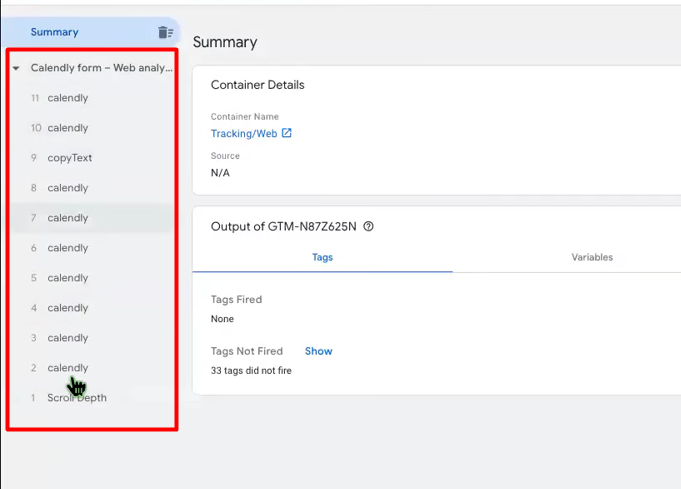Select event 1 Scroll Depth
Image resolution: width=681 pixels, height=489 pixels.
click(x=76, y=398)
